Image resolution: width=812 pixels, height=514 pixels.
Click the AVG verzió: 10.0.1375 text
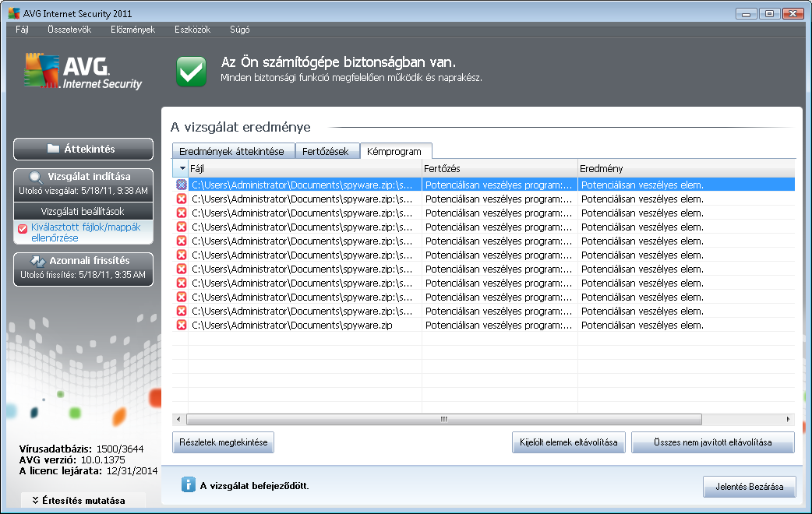coord(72,459)
